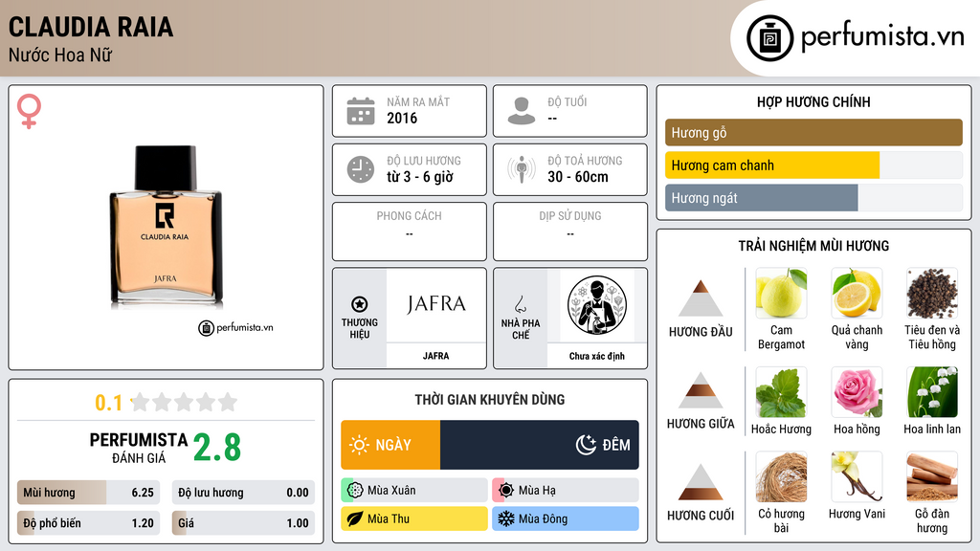Viewport: 980px width, 551px height.
Task: Click the 2.8 Perfumista rating score
Action: click(217, 448)
